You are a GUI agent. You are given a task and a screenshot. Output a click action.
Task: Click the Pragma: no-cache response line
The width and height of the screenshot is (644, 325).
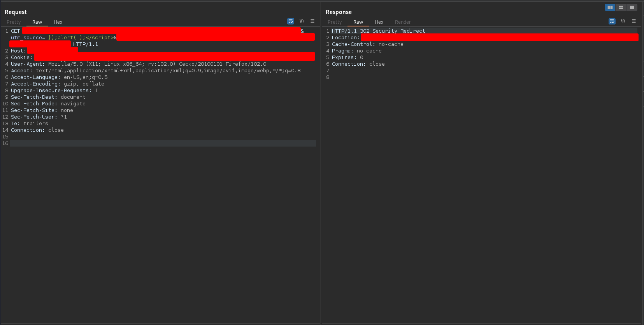357,51
